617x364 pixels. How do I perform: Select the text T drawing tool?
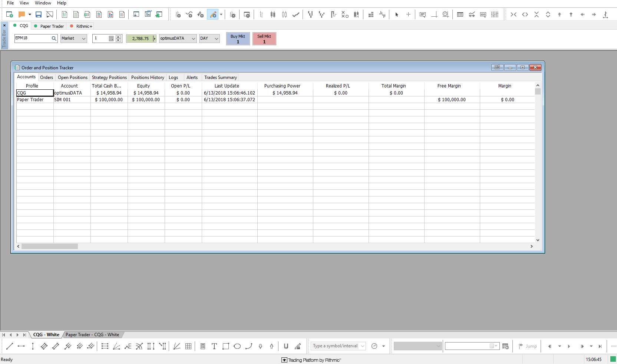(214, 346)
